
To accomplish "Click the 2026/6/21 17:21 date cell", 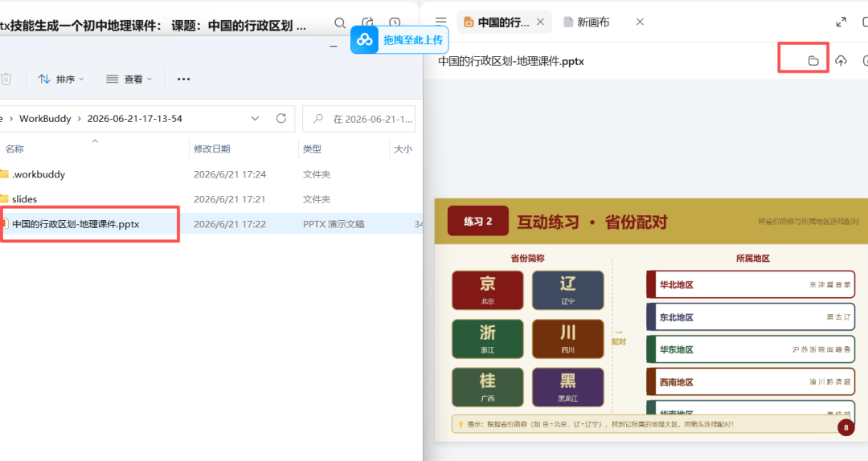I will click(230, 198).
